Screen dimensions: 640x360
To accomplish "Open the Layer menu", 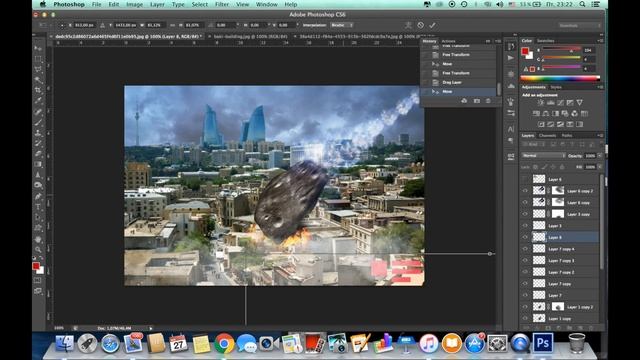I will [x=157, y=4].
